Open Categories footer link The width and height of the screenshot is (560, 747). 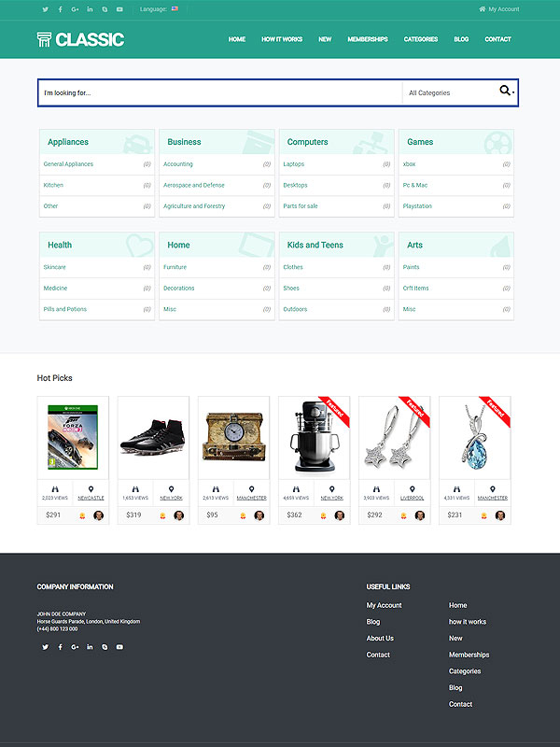point(464,671)
